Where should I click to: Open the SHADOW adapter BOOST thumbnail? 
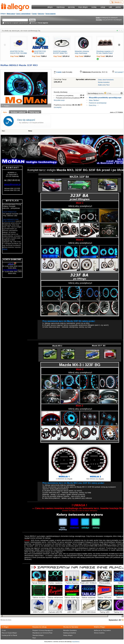[x=62, y=43]
